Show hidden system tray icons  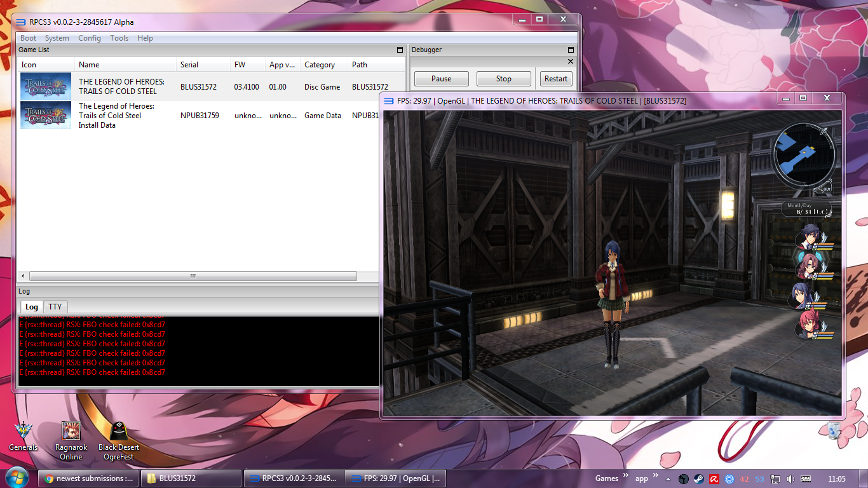(668, 479)
